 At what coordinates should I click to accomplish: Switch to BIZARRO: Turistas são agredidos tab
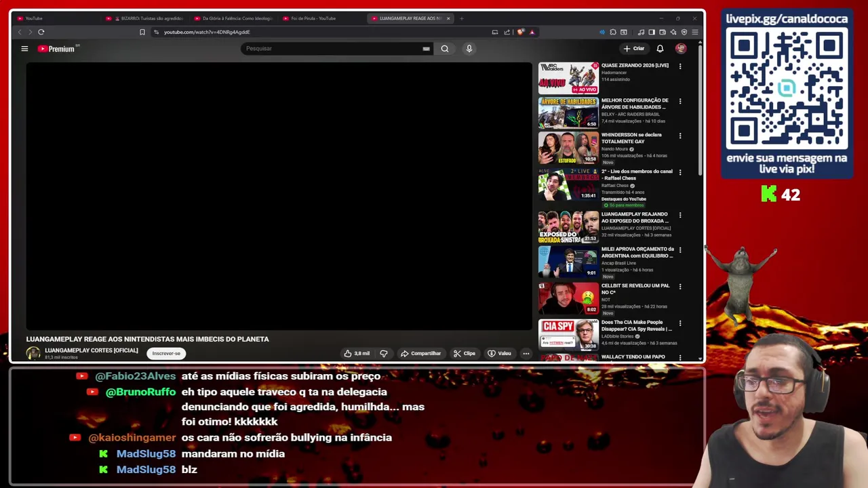144,18
